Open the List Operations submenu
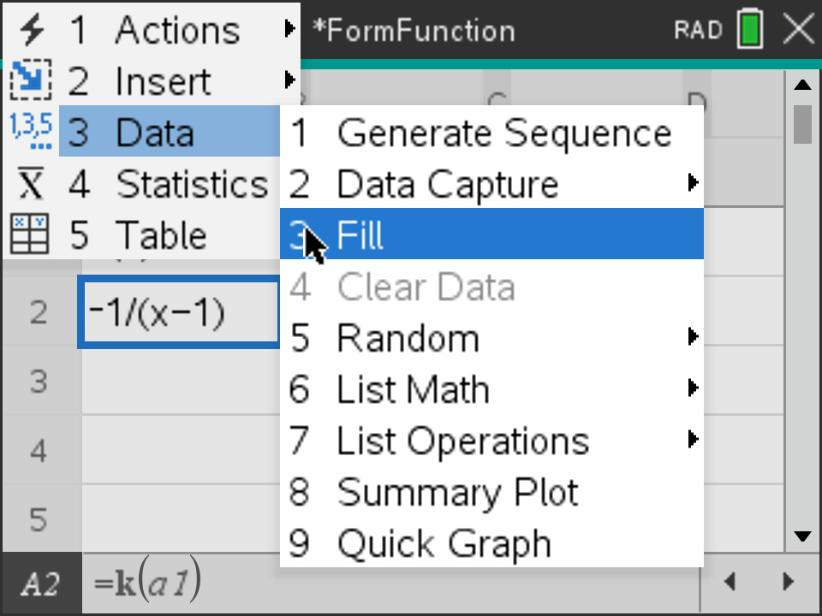The image size is (822, 616). pyautogui.click(x=692, y=440)
